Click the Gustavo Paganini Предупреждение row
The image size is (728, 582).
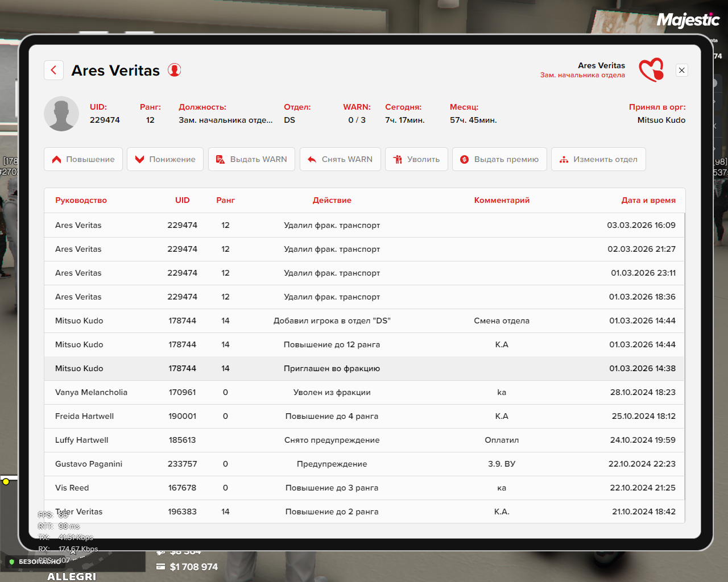pyautogui.click(x=332, y=464)
